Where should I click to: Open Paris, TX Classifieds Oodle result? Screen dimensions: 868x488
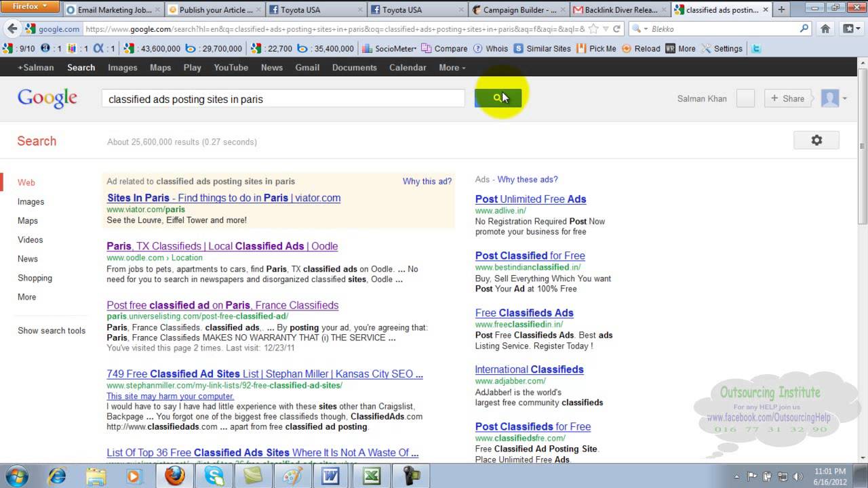pyautogui.click(x=222, y=246)
